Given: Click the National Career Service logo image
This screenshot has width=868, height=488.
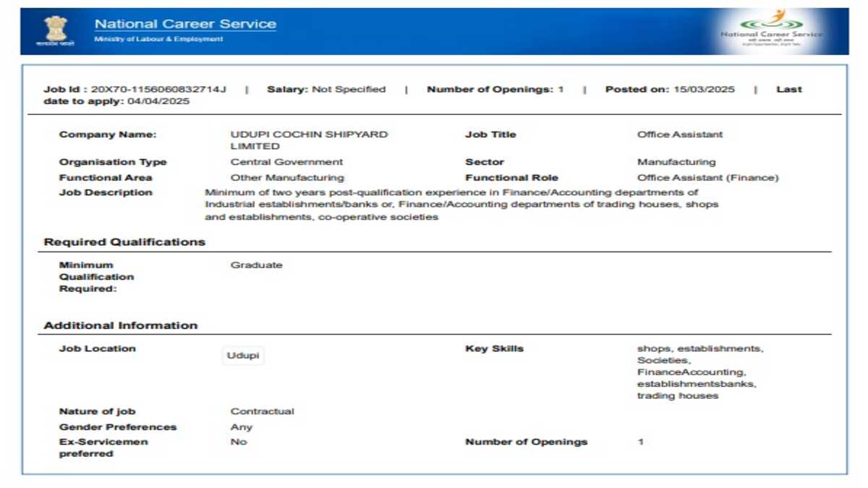Looking at the screenshot, I should (x=772, y=30).
